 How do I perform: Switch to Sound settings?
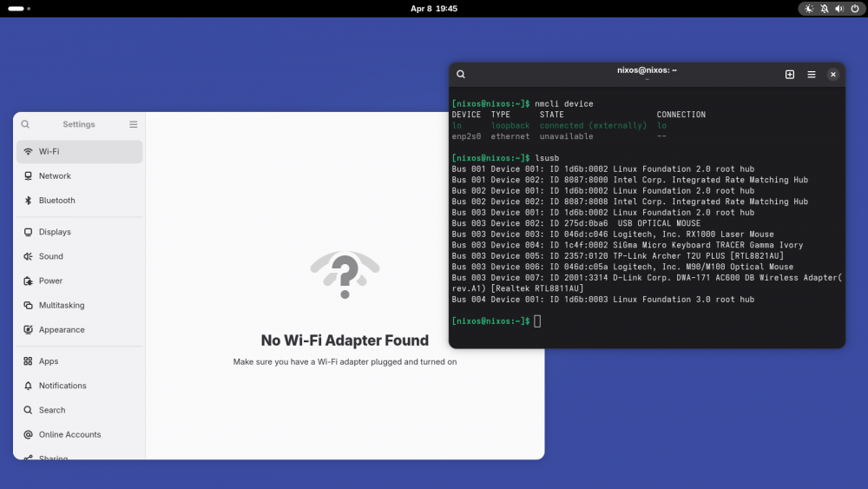point(79,256)
